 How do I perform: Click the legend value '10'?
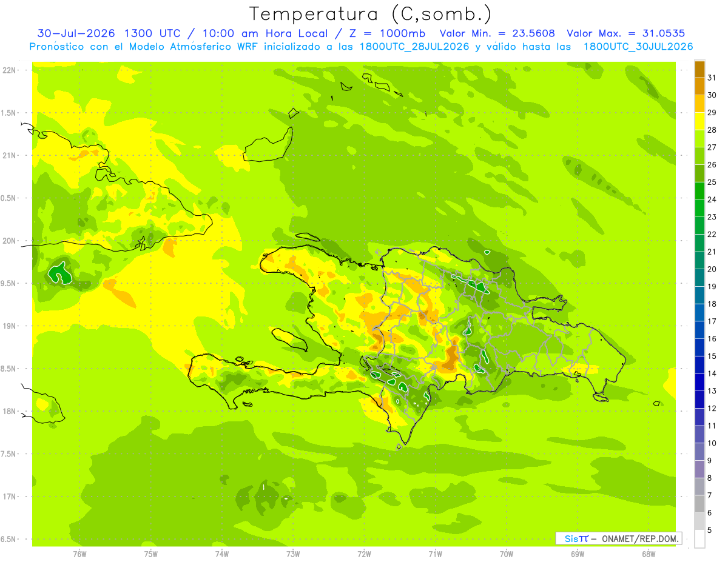click(x=712, y=443)
